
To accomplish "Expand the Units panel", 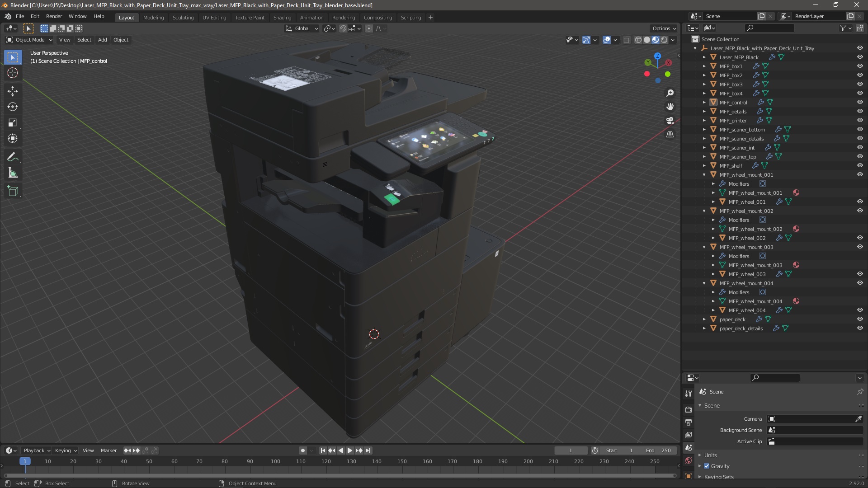I will click(710, 455).
